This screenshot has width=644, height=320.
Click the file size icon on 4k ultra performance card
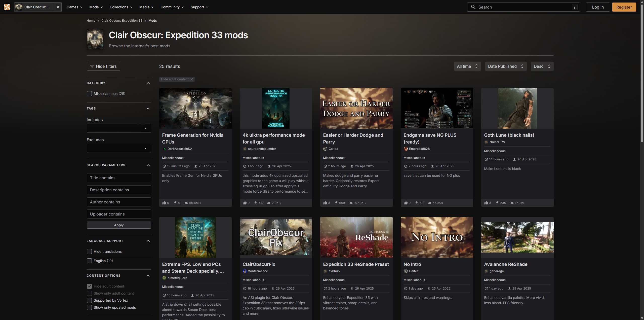(x=269, y=203)
